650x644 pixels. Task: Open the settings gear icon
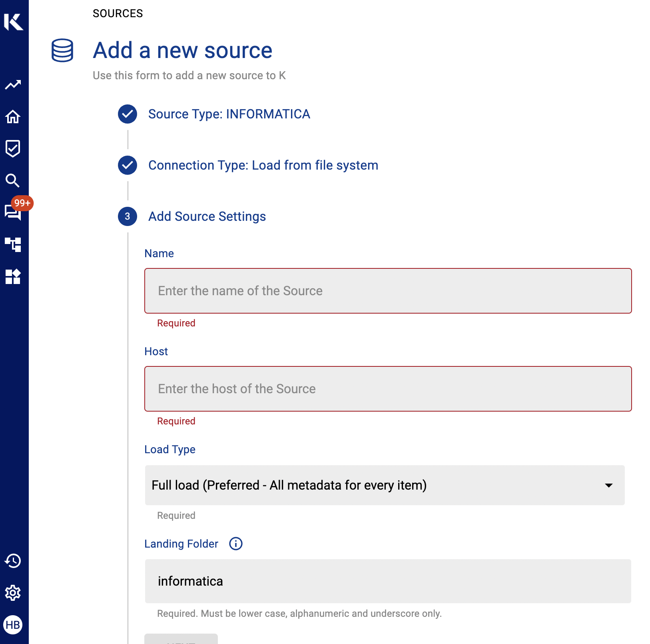pyautogui.click(x=13, y=593)
